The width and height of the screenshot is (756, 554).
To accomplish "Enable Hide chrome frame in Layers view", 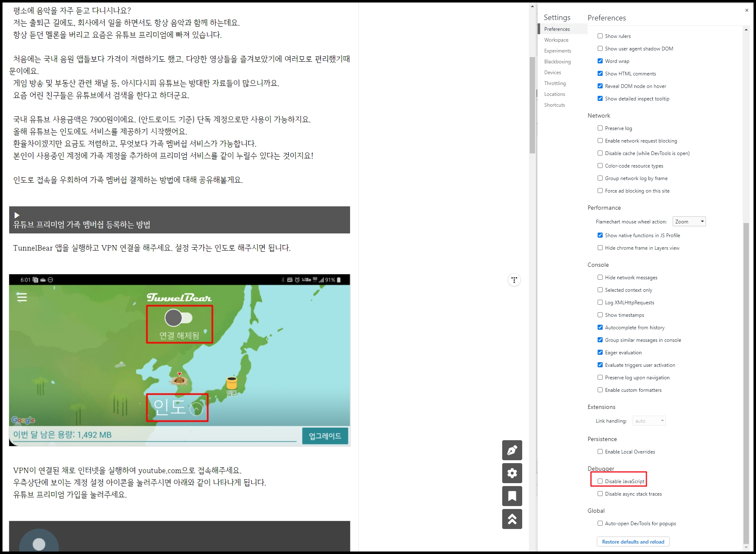I will coord(600,248).
